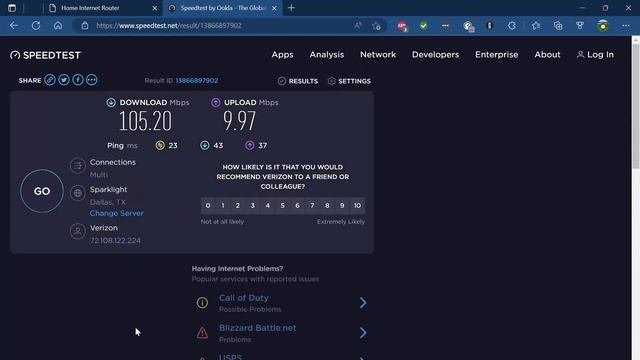
Task: Close the Home Internet Router tab
Action: 155,8
